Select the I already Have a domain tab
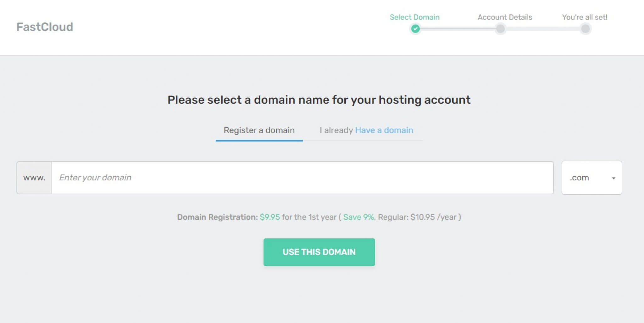The height and width of the screenshot is (323, 644). point(366,130)
